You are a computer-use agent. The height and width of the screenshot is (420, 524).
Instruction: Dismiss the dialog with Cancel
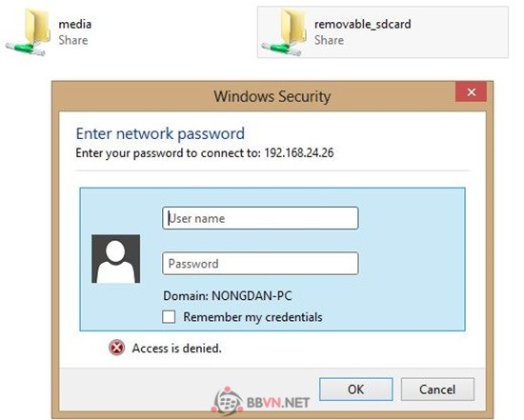[x=437, y=390]
